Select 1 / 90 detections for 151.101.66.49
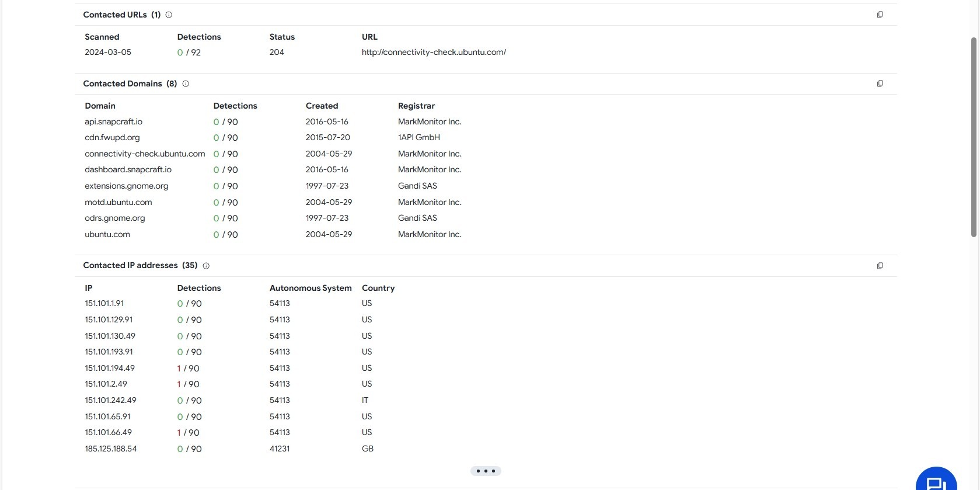The image size is (980, 490). (189, 432)
